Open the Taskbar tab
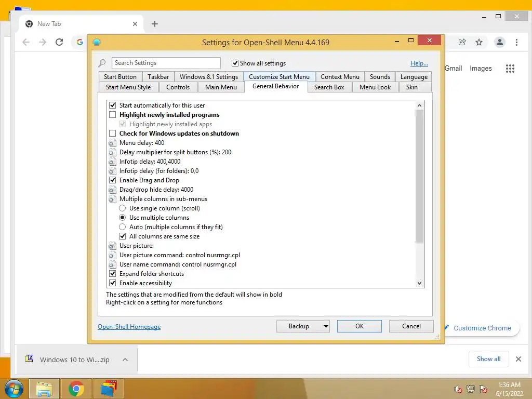The image size is (532, 399). [158, 77]
